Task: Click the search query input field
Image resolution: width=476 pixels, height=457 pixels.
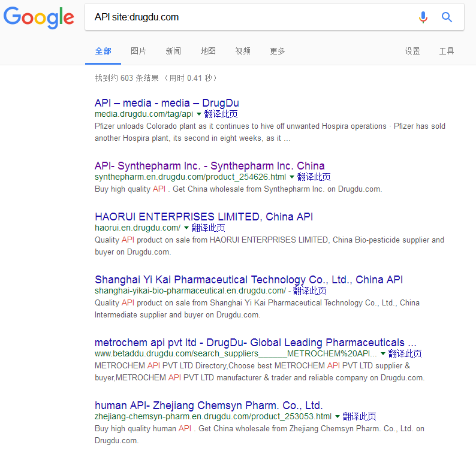Action: pos(252,17)
